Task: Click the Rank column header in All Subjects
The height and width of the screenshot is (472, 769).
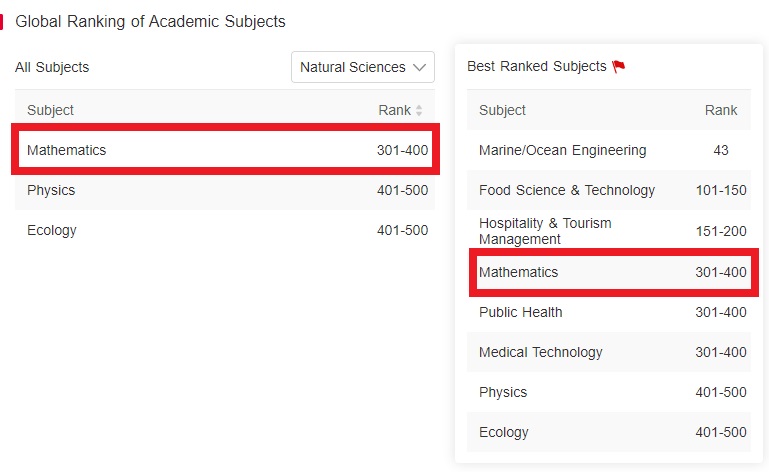Action: click(x=394, y=110)
